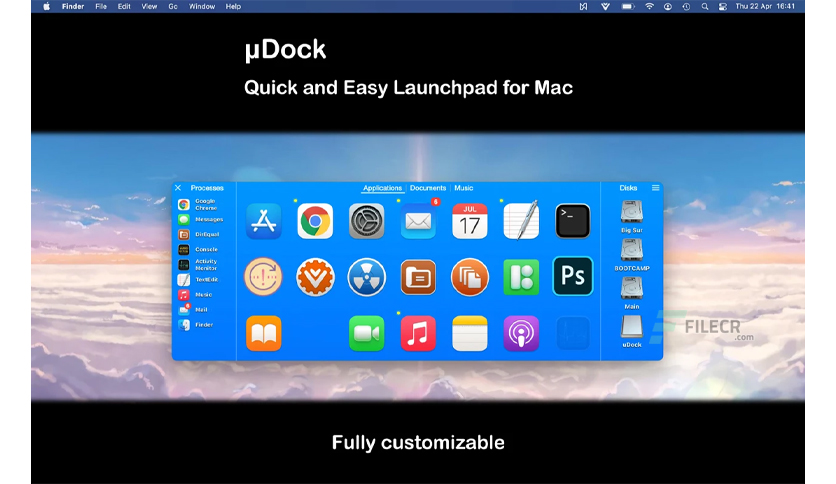The height and width of the screenshot is (484, 836).
Task: Launch the green FaceTime camera icon
Action: click(366, 334)
